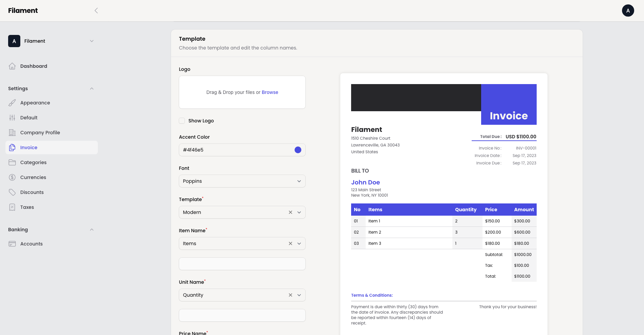
Task: Clear the Unit Name Quantity selection
Action: pyautogui.click(x=290, y=295)
